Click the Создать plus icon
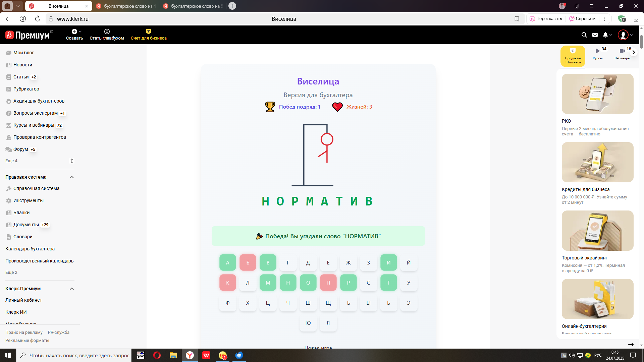This screenshot has height=362, width=644. tap(74, 32)
